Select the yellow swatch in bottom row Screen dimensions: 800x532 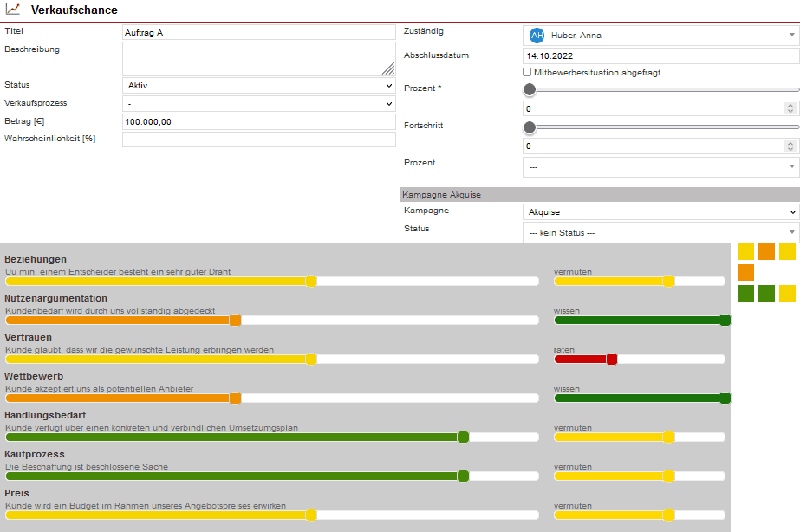click(x=787, y=294)
